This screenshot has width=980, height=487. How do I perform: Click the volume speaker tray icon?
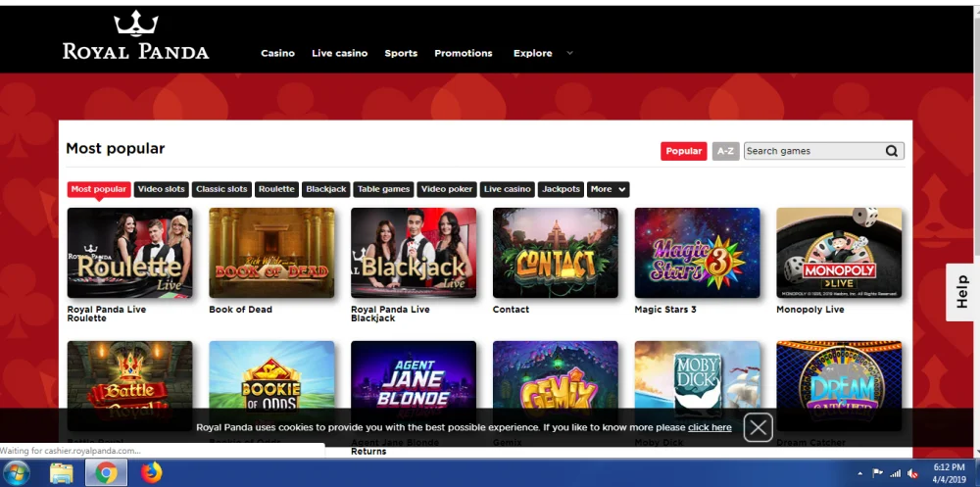point(912,474)
